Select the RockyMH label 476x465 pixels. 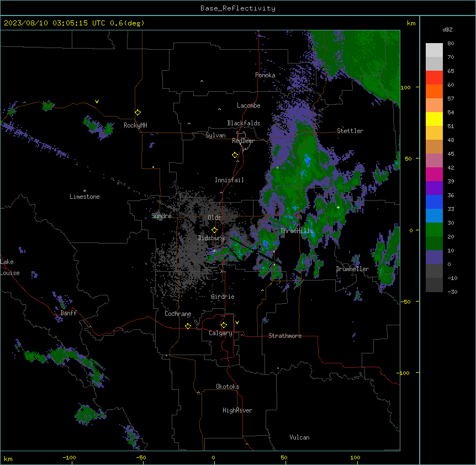(x=135, y=125)
